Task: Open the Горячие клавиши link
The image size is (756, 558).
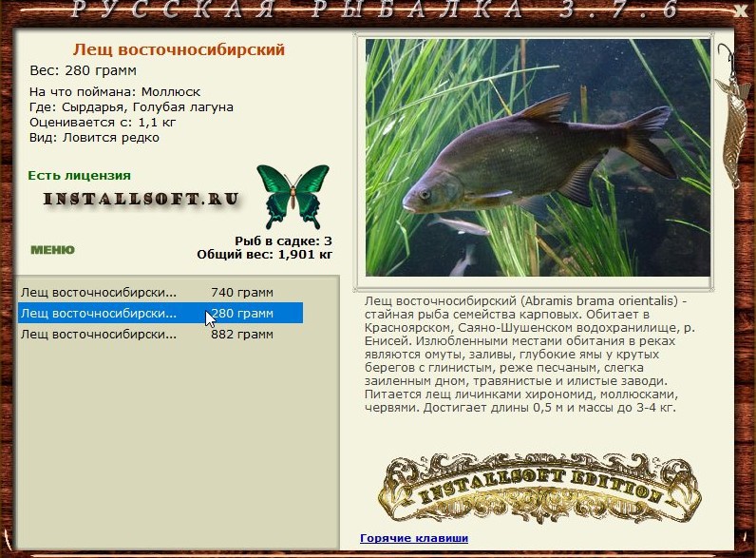Action: [x=414, y=538]
